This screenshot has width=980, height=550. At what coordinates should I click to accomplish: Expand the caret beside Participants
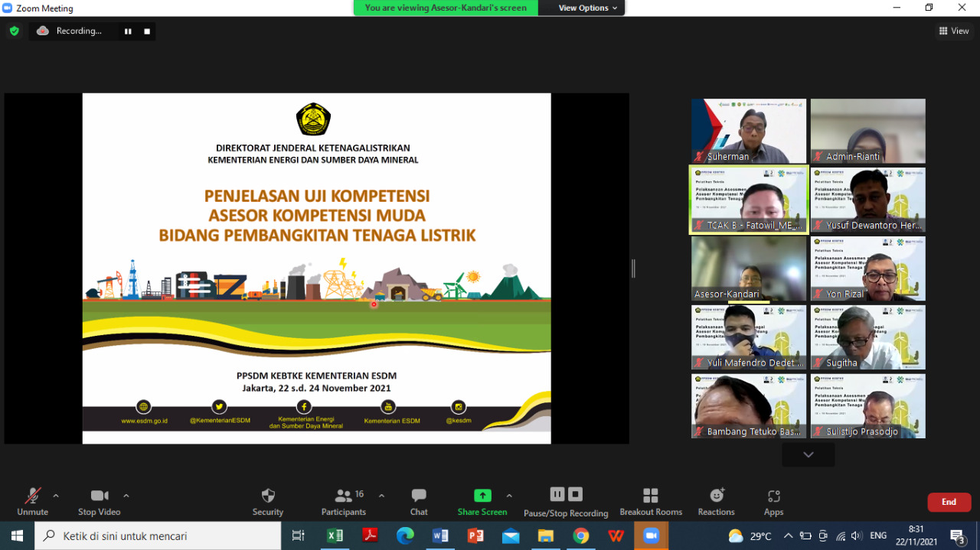click(381, 496)
